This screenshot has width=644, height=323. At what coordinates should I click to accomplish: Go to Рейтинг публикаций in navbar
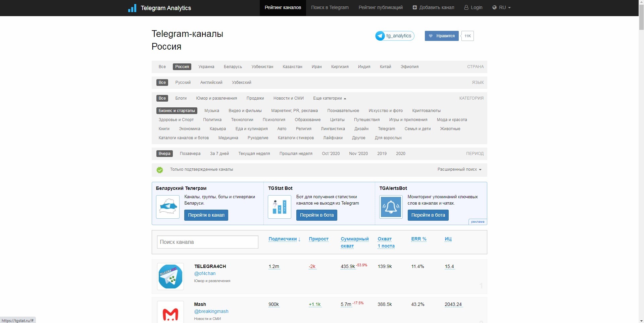[x=380, y=8]
